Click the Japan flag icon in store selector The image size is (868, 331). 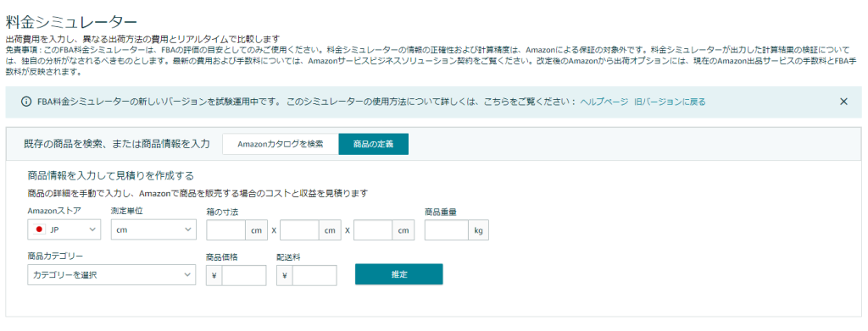pos(39,229)
